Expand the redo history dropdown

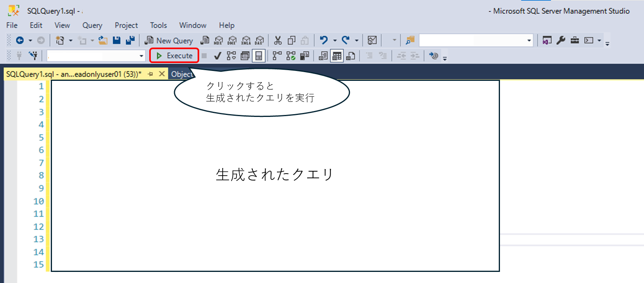tap(356, 40)
